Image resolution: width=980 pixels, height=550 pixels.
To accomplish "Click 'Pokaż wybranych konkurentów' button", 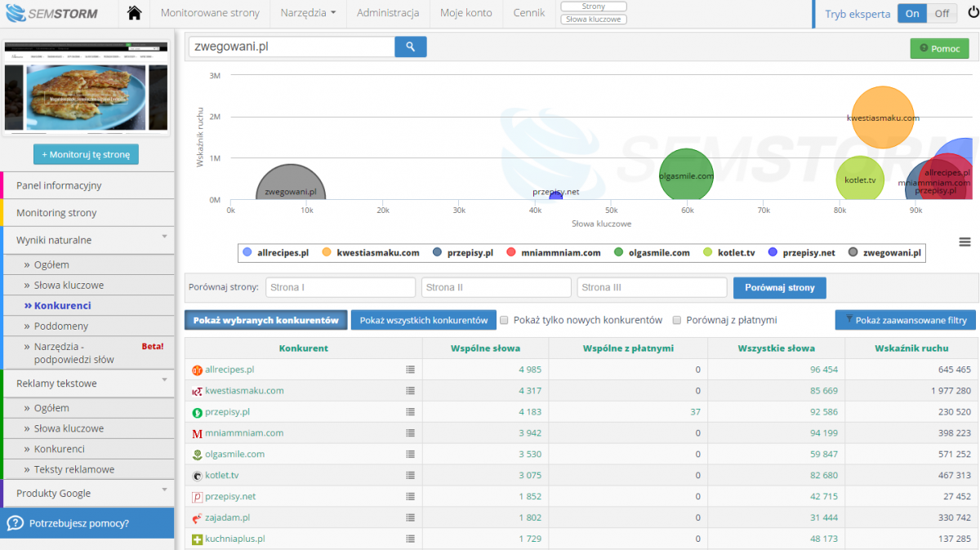I will [x=266, y=320].
